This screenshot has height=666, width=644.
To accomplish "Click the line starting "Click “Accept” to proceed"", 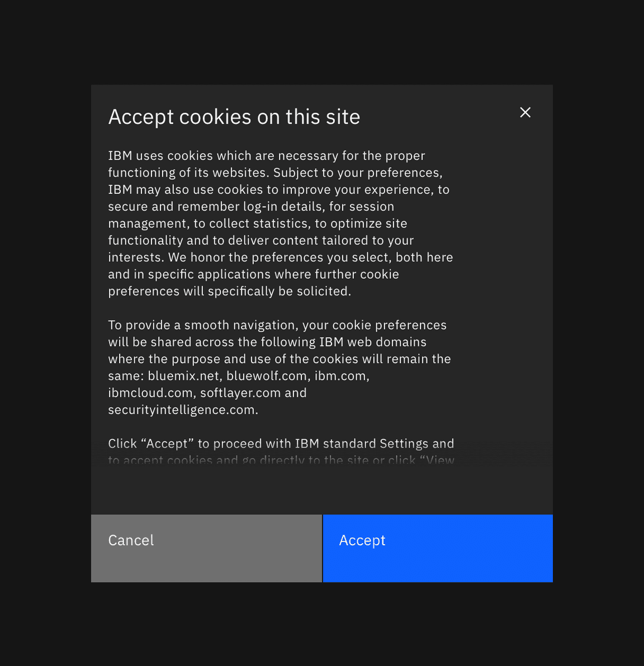I will click(x=281, y=444).
